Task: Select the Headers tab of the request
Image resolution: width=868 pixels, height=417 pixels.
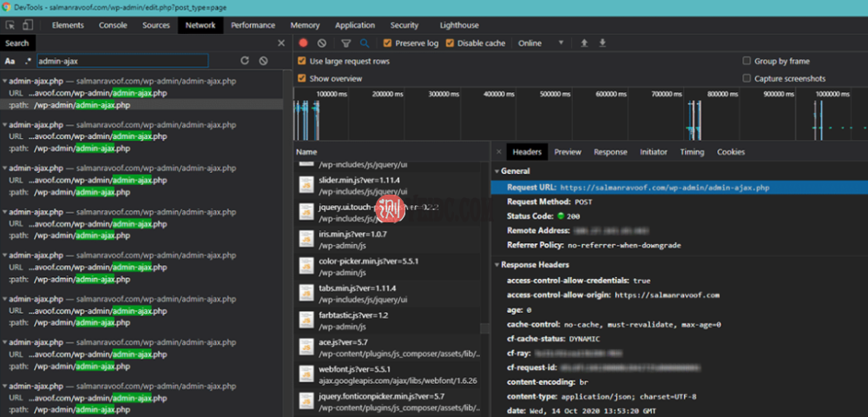Action: (x=527, y=152)
